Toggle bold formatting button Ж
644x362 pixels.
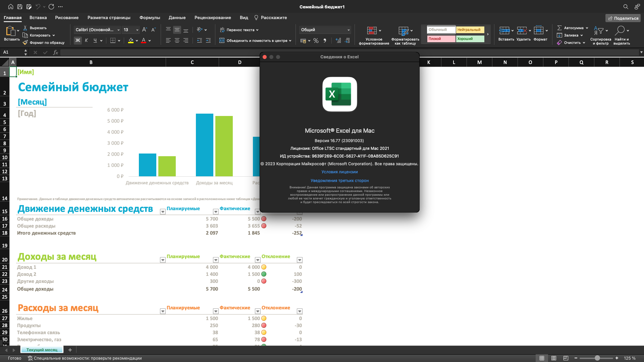[x=78, y=41]
